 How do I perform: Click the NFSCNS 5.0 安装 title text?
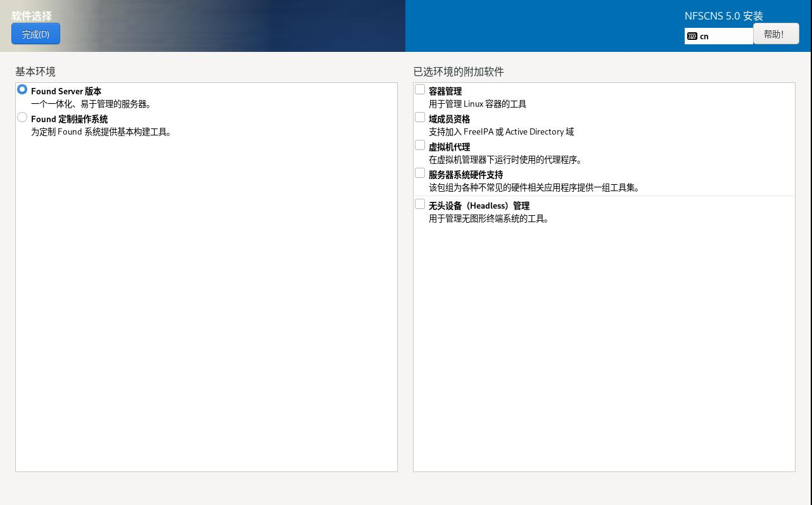coord(724,16)
